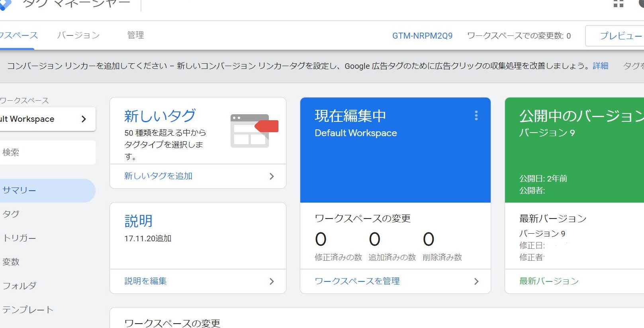Open 変数 in the sidebar
Image resolution: width=644 pixels, height=328 pixels.
pyautogui.click(x=11, y=262)
